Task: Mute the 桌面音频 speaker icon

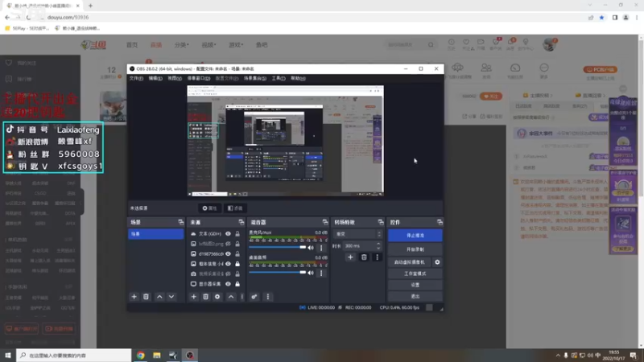Action: point(311,273)
